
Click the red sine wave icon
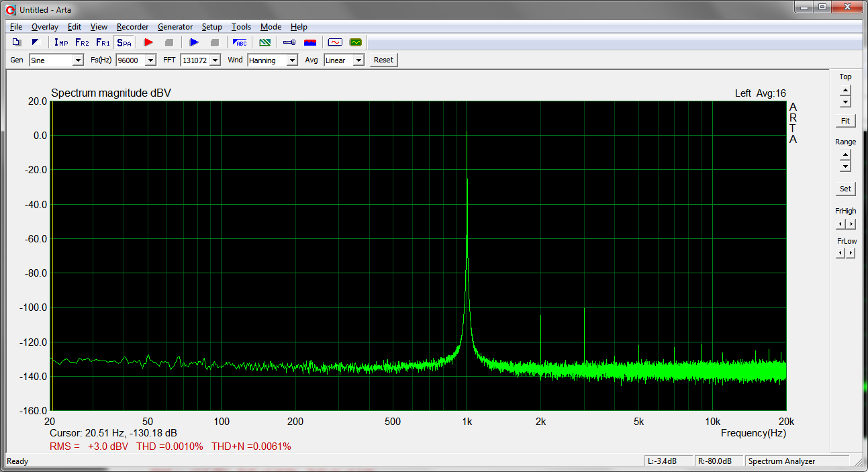(x=334, y=42)
